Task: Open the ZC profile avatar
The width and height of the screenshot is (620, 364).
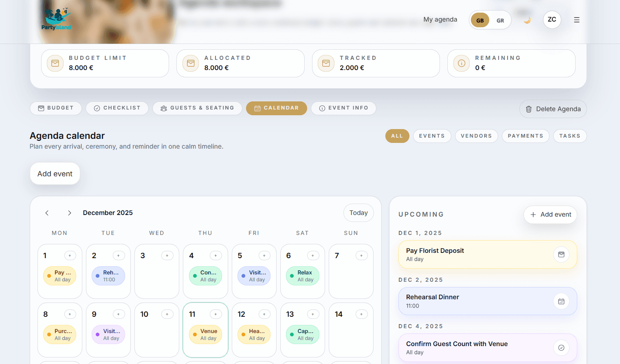Action: [x=552, y=19]
